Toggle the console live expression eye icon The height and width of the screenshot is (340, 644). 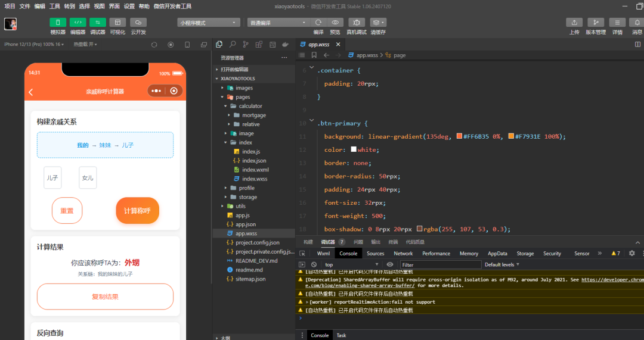(390, 265)
